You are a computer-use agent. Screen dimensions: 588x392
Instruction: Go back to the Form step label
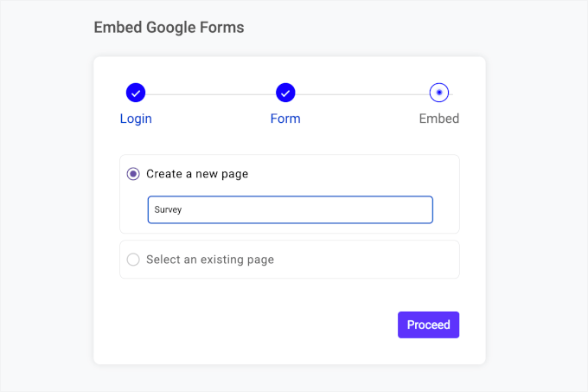[285, 119]
